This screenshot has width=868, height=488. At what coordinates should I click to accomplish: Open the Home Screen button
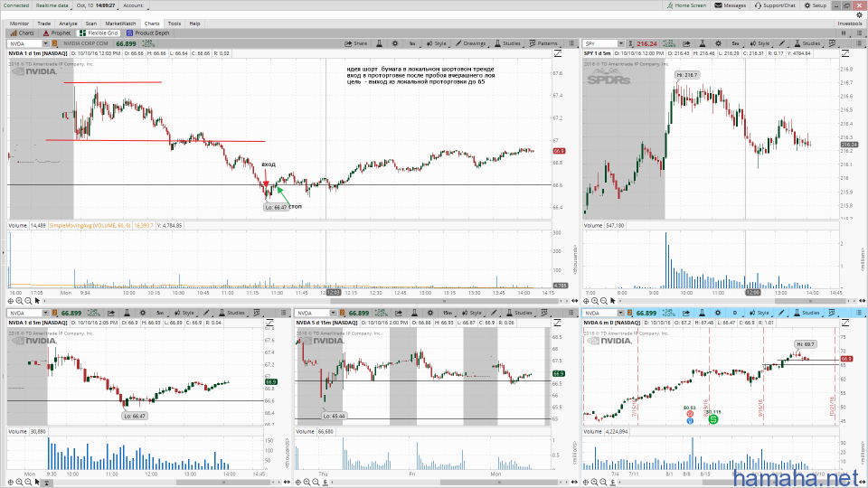click(686, 5)
